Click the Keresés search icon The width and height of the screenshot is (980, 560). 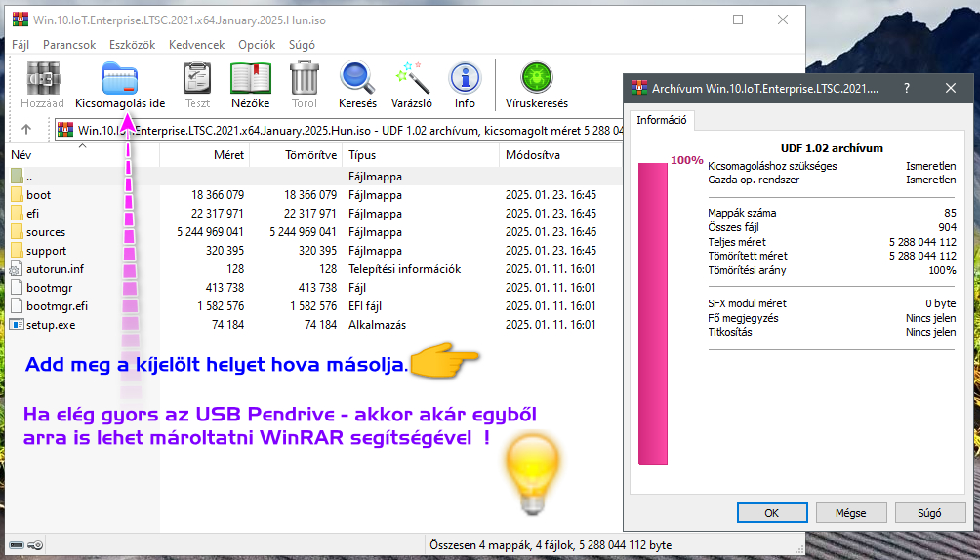(x=357, y=80)
